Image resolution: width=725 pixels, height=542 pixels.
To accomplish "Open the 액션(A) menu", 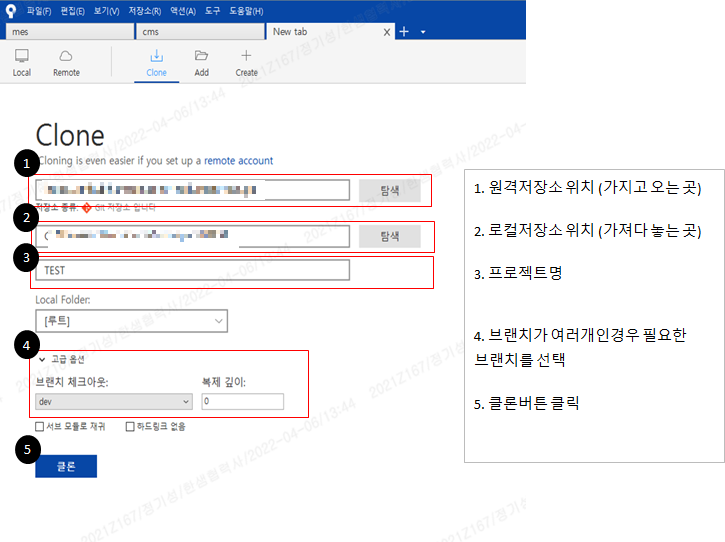I will [183, 11].
